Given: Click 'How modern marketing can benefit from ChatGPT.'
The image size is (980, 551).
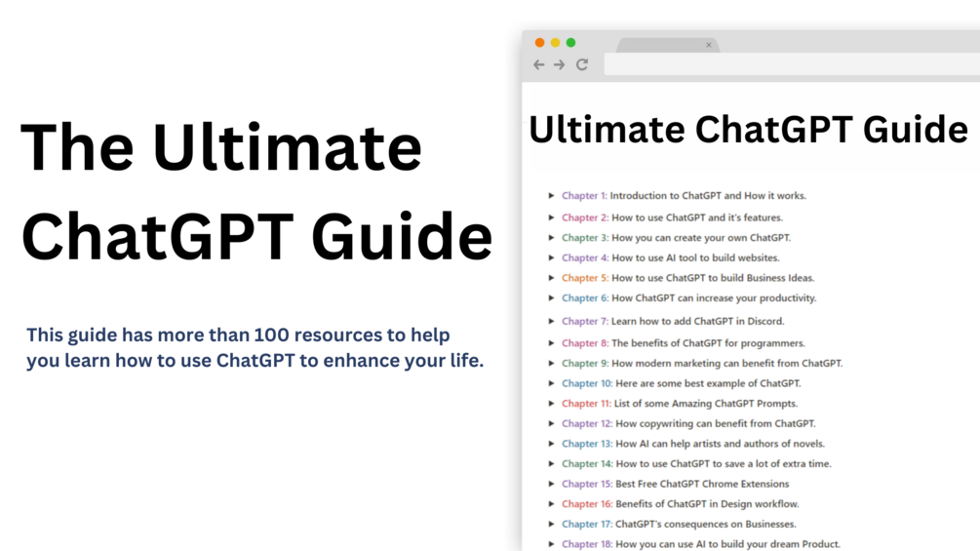Looking at the screenshot, I should (x=726, y=363).
